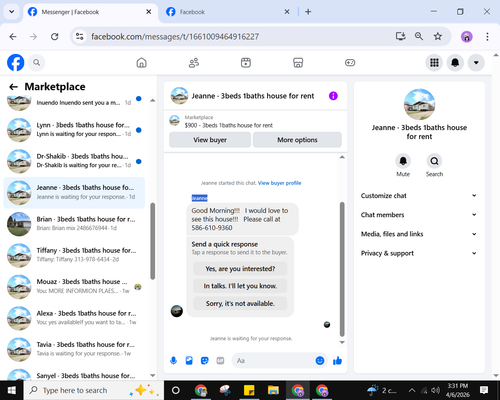The image size is (500, 400).
Task: Open the Alexa conversation
Action: [74, 318]
